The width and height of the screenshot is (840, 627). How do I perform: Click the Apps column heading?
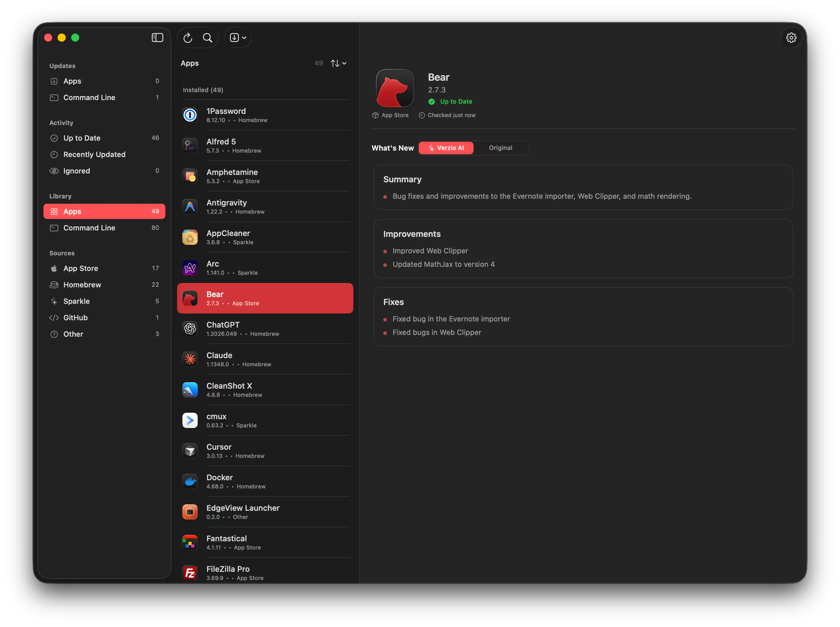click(189, 63)
